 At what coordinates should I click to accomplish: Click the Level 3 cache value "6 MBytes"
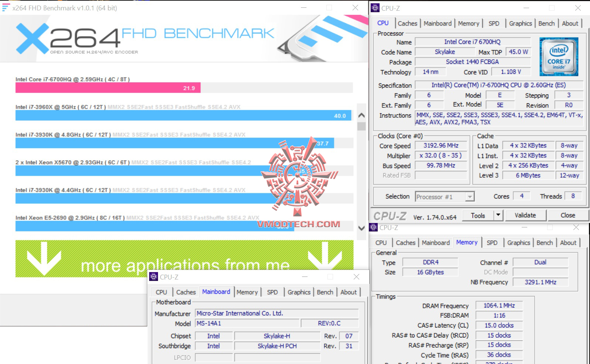(x=528, y=176)
